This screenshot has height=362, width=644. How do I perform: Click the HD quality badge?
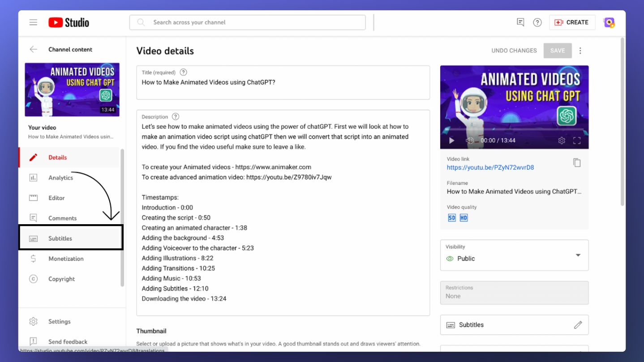(464, 218)
